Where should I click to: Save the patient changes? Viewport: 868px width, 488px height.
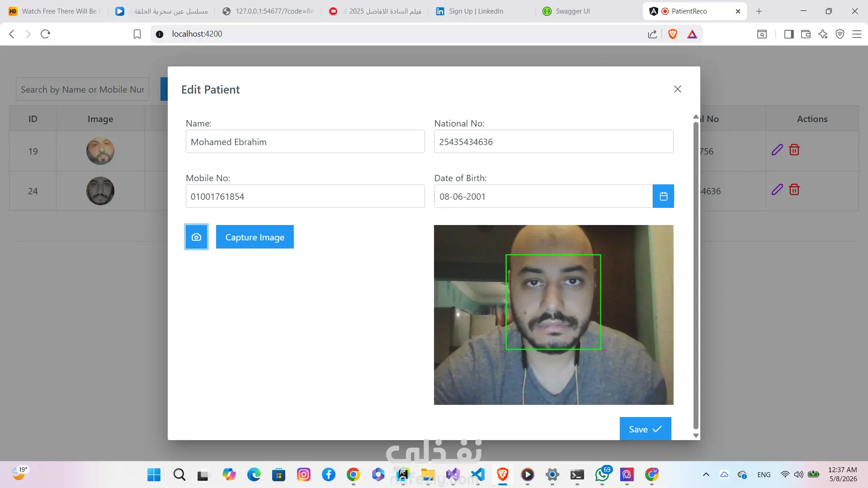click(645, 429)
